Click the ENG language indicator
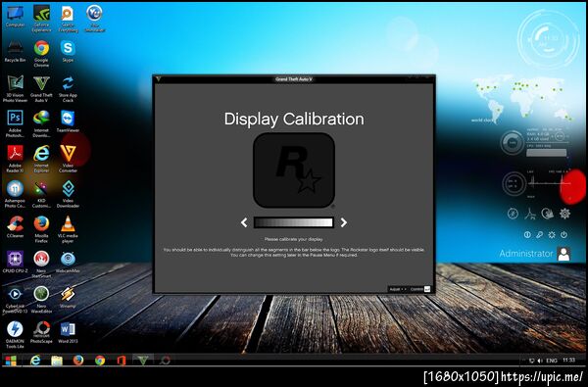 point(551,361)
